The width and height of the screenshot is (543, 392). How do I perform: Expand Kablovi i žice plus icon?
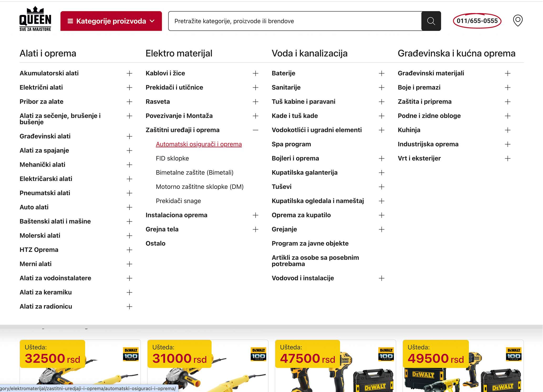point(255,73)
